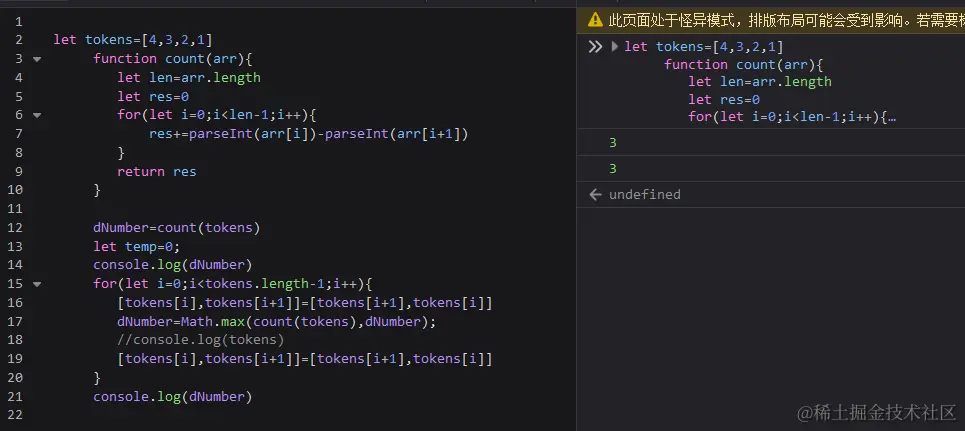
Task: Click the second console output value 3
Action: click(x=612, y=169)
